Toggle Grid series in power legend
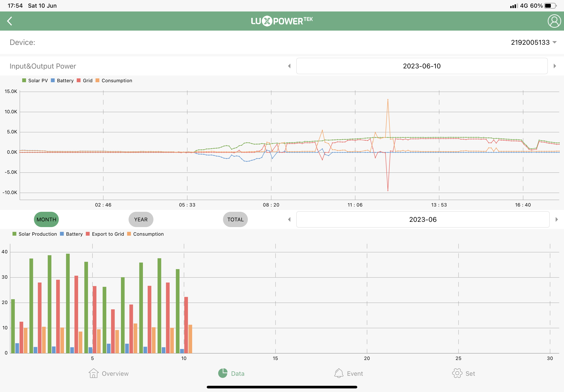 pyautogui.click(x=84, y=81)
